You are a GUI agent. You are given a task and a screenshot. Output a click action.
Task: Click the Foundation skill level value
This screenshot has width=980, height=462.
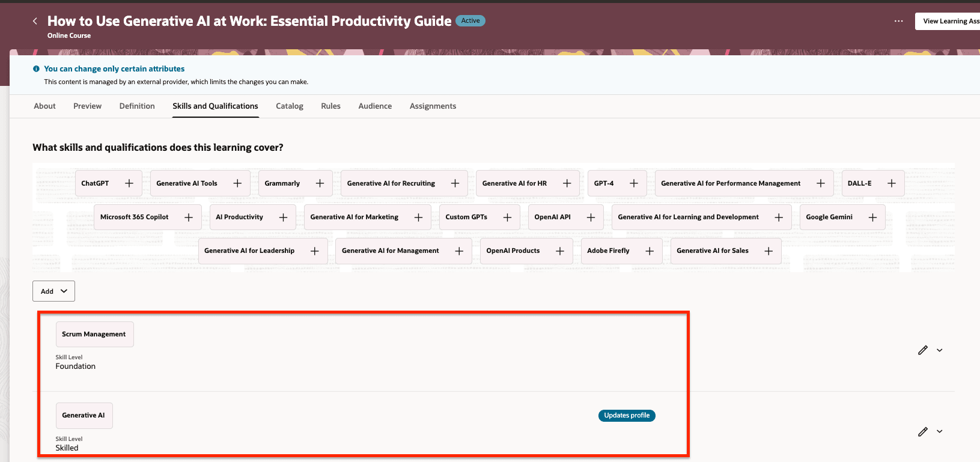(76, 366)
